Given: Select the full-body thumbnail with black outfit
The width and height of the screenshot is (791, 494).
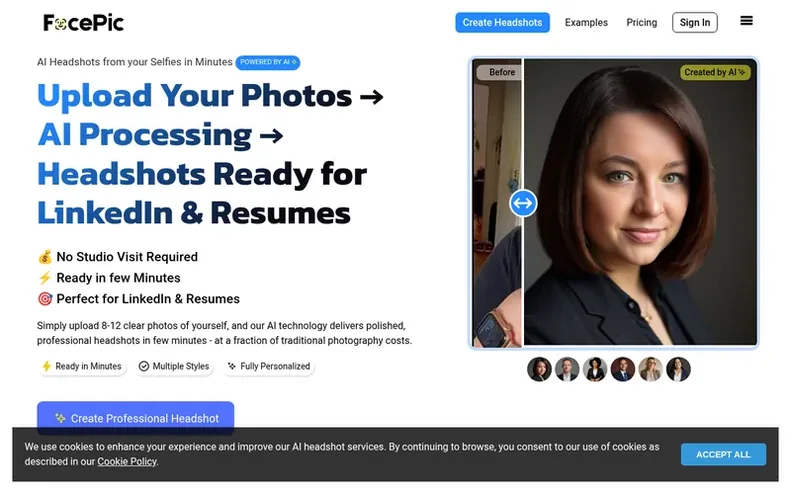Looking at the screenshot, I should click(595, 369).
